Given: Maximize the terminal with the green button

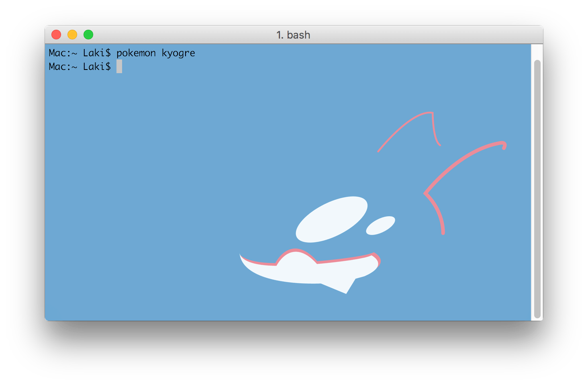Looking at the screenshot, I should [x=88, y=35].
